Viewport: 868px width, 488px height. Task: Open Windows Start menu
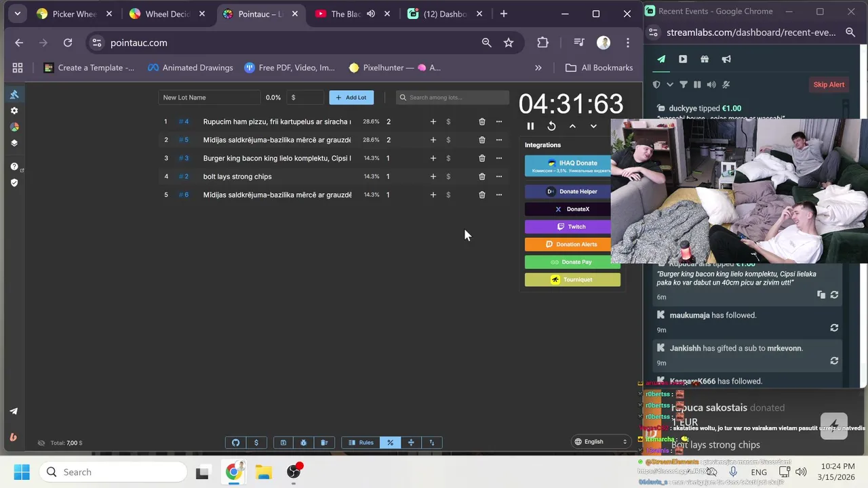(22, 472)
